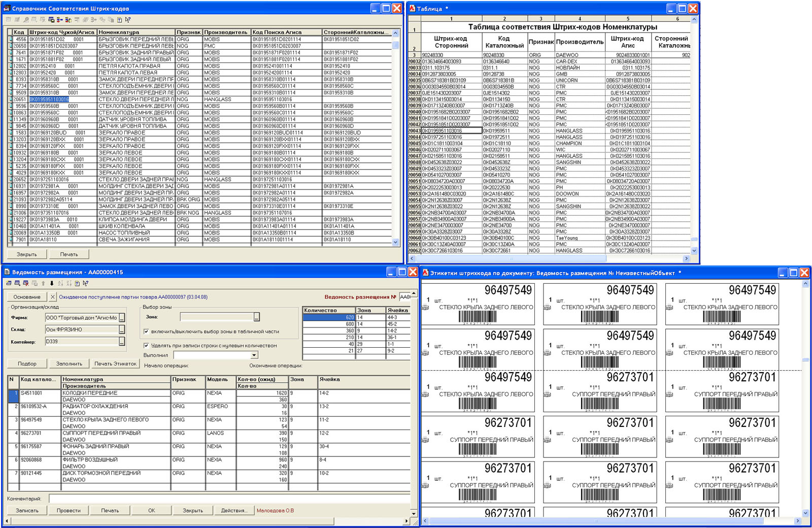Image resolution: width=812 pixels, height=528 pixels.
Task: Click the first icon in the Ведомость размещения toolbar
Action: [x=9, y=283]
